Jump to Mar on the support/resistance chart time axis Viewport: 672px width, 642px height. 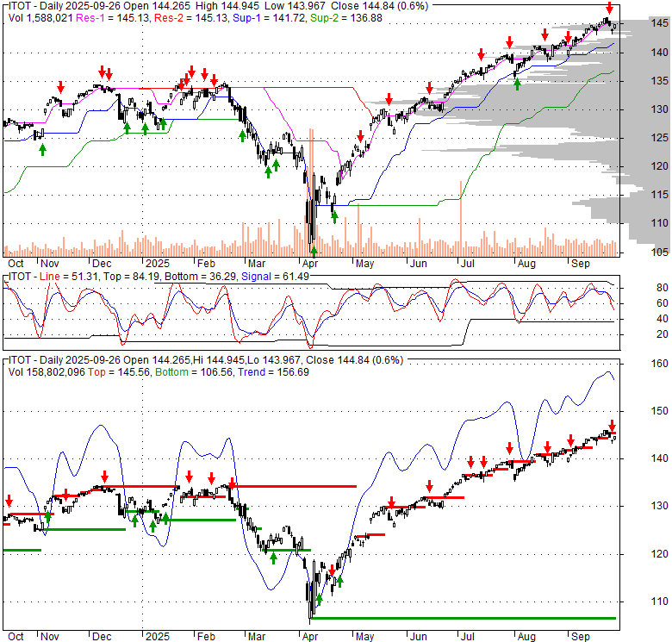(x=256, y=263)
